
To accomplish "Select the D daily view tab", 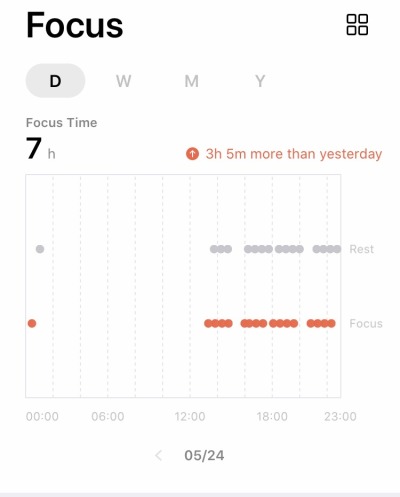I will coord(55,81).
